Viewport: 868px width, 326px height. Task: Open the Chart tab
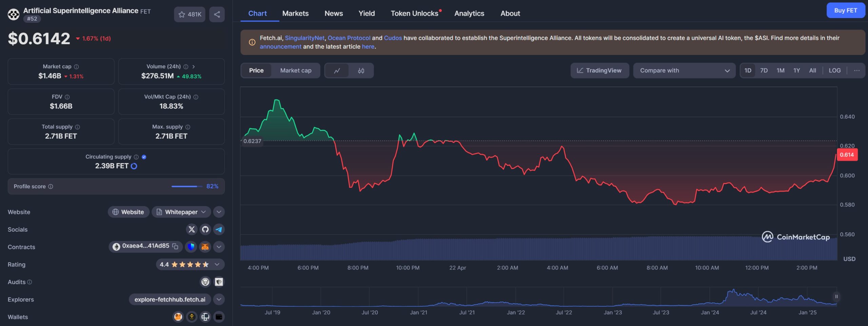pos(257,14)
